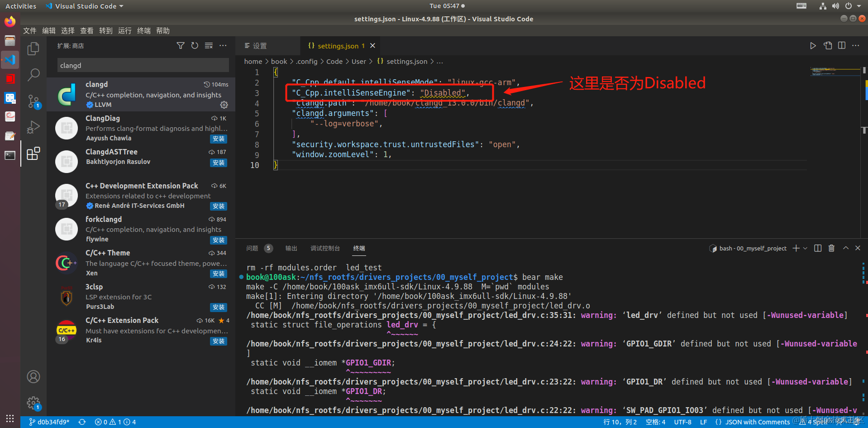Image resolution: width=868 pixels, height=428 pixels.
Task: Split the editor to the right
Action: pos(842,46)
